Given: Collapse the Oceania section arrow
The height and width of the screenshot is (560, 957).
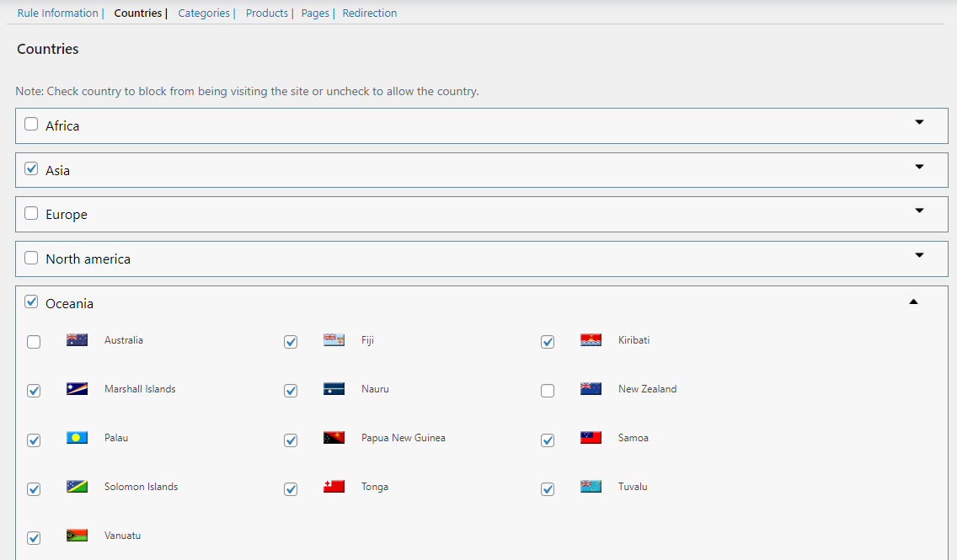Looking at the screenshot, I should pos(914,301).
